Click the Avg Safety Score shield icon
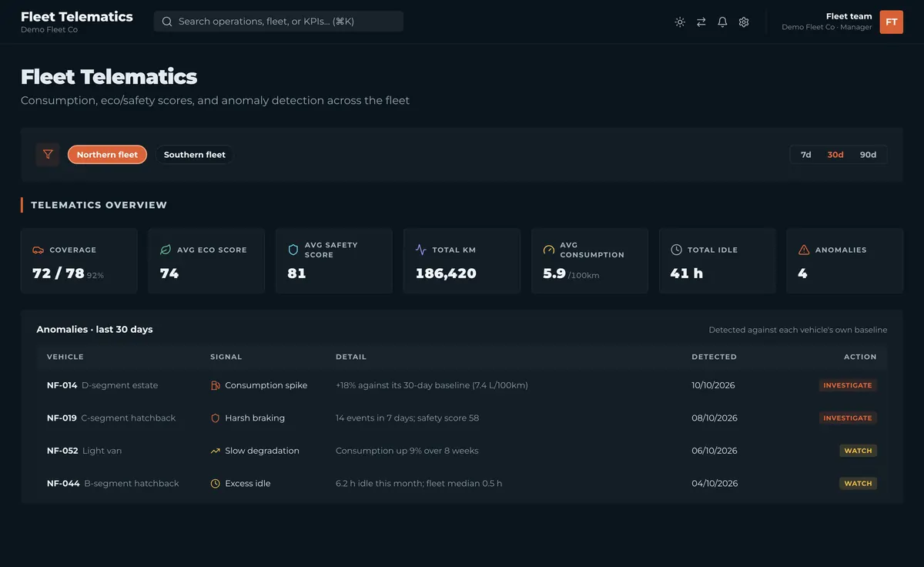The image size is (924, 567). pos(293,250)
